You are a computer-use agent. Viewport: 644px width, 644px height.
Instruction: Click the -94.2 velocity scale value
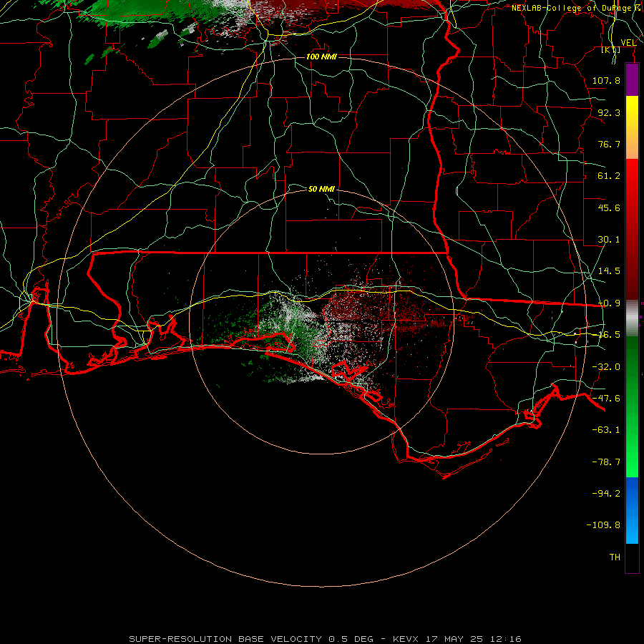606,494
